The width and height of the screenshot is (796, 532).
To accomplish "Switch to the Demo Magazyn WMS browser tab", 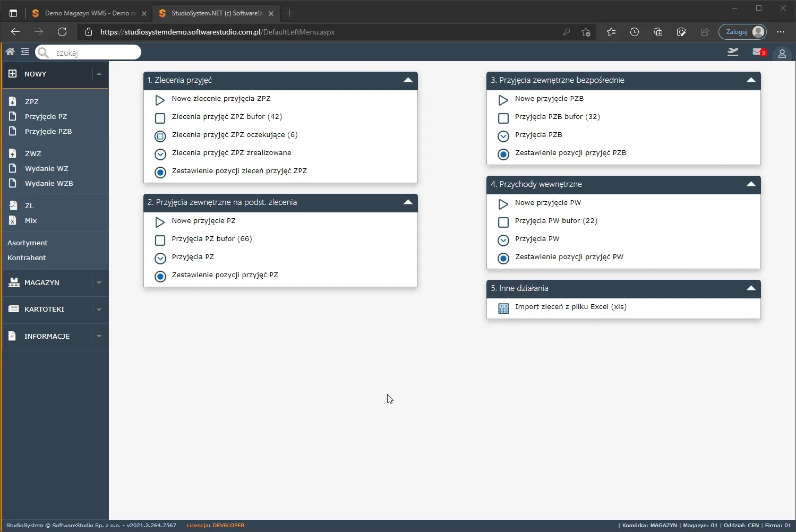I will tap(89, 13).
